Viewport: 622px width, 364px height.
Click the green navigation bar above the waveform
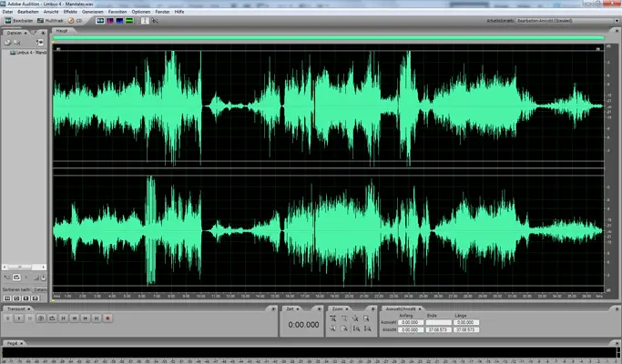tap(328, 38)
